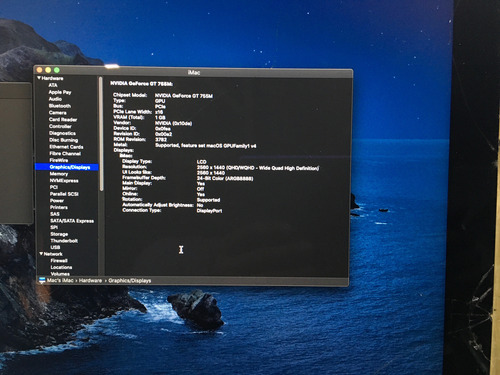Select ATA in the sidebar

(x=53, y=85)
